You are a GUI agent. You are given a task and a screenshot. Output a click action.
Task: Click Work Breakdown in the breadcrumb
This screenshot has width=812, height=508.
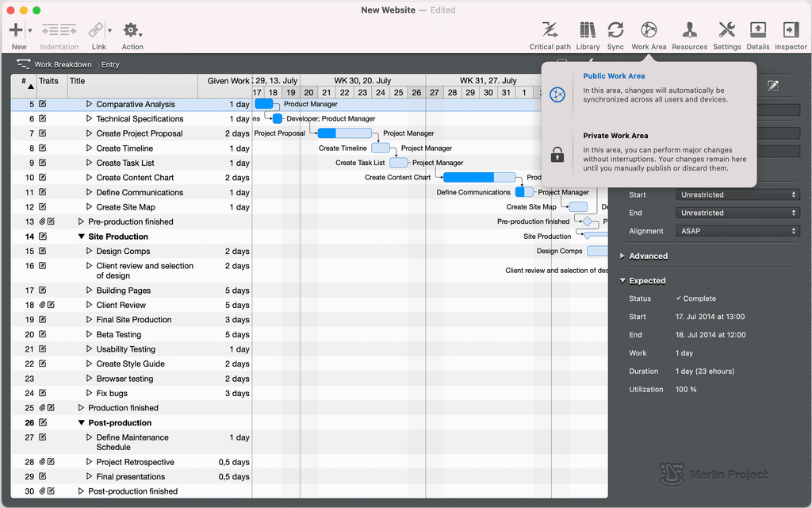(63, 65)
